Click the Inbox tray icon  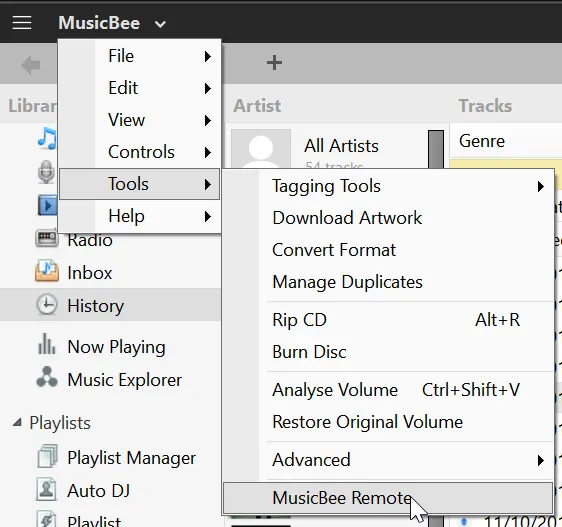point(47,271)
